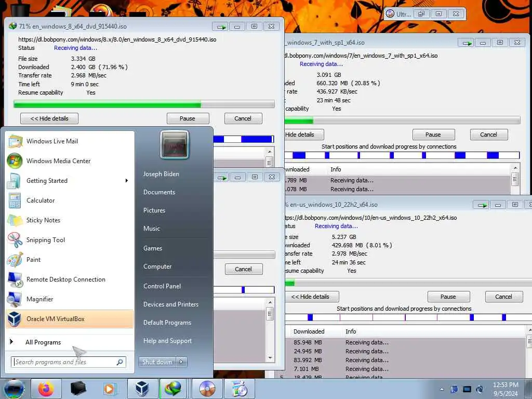Launch Oracle VM VirtualBox from Start menu
The width and height of the screenshot is (532, 399).
pyautogui.click(x=70, y=319)
